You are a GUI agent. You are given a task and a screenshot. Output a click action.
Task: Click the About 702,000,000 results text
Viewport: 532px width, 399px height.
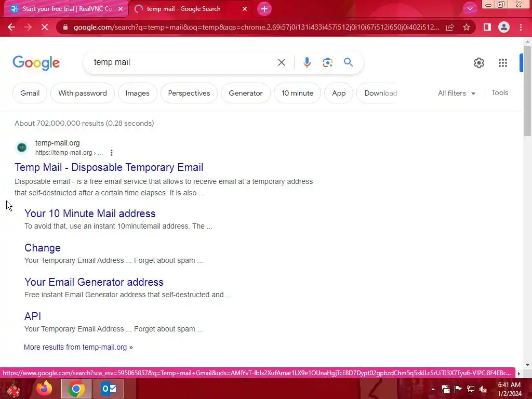point(84,123)
